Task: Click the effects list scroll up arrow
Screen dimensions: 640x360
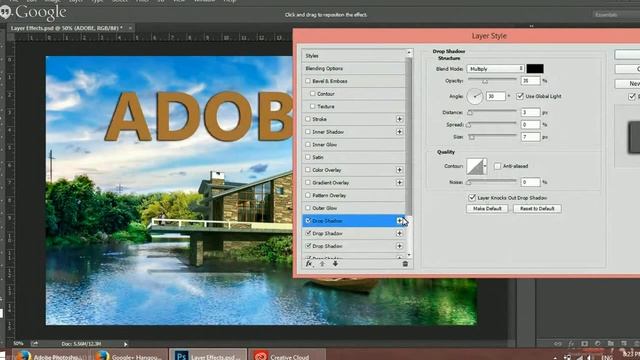Action: (x=409, y=53)
